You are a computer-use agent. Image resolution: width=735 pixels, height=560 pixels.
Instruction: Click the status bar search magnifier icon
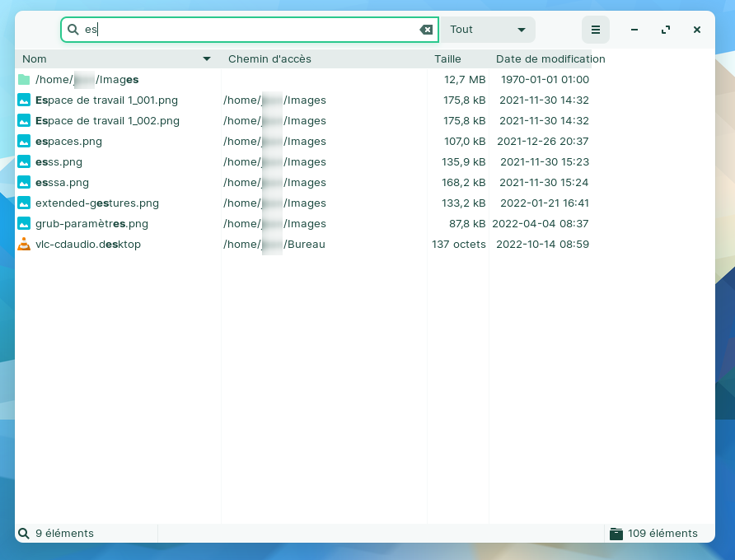pyautogui.click(x=24, y=534)
